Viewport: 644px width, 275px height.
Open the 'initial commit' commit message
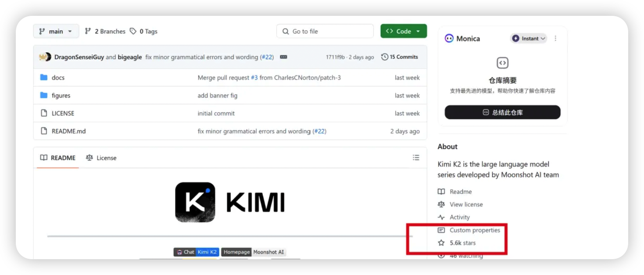[216, 113]
